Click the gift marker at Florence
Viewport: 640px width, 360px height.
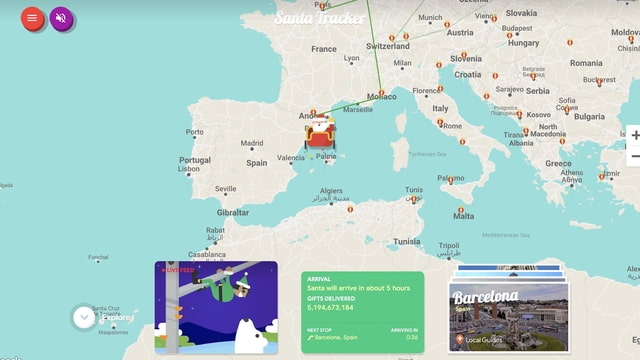tap(440, 89)
